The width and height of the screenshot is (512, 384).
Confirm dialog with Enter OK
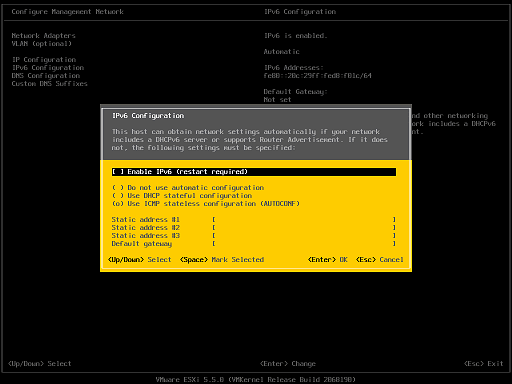[x=328, y=260]
